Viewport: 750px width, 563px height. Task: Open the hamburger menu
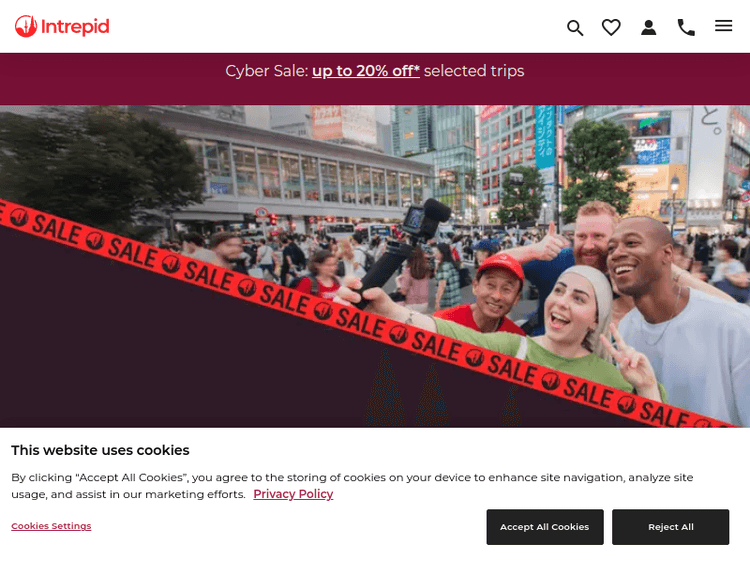tap(723, 26)
